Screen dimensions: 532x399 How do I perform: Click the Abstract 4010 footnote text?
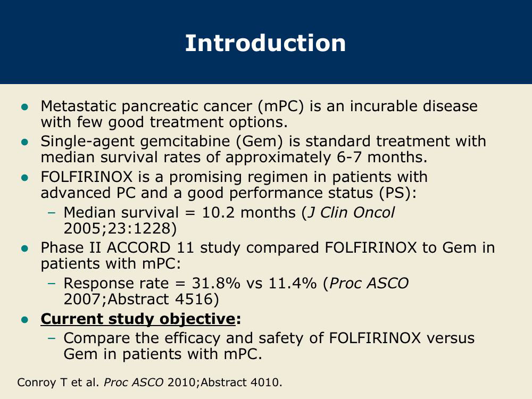pyautogui.click(x=241, y=383)
